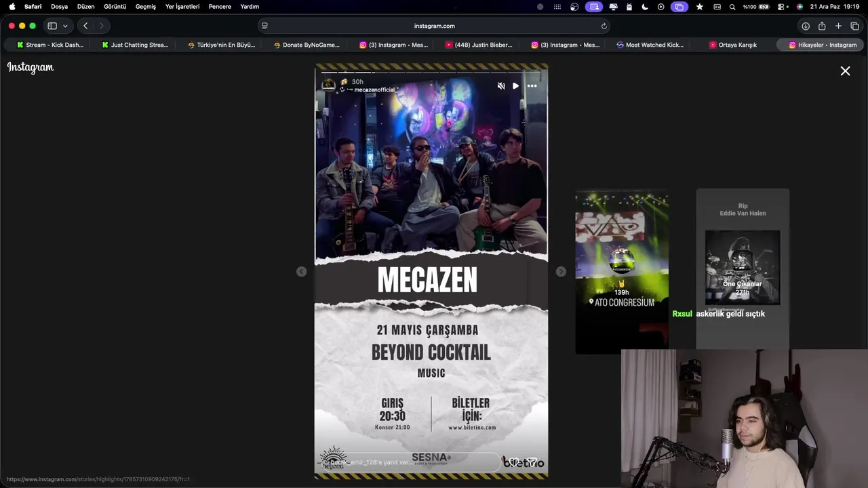868x488 pixels.
Task: Switch to (448) Justin Bieber... tab
Action: pos(479,45)
